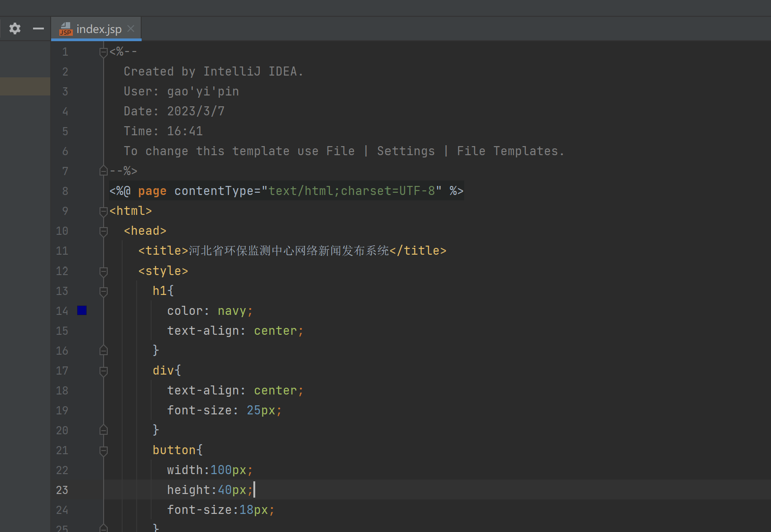
Task: Click the JSP file icon on tab
Action: [x=66, y=29]
